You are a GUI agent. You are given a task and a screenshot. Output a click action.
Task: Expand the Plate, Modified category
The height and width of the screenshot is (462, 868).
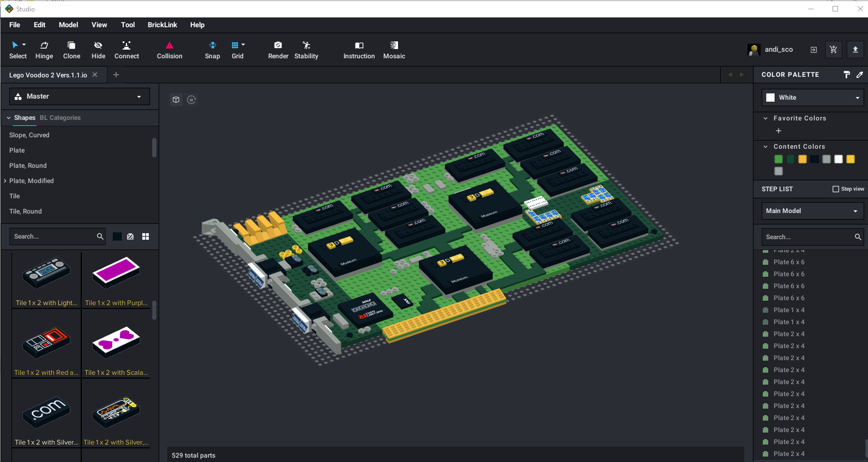coord(5,181)
